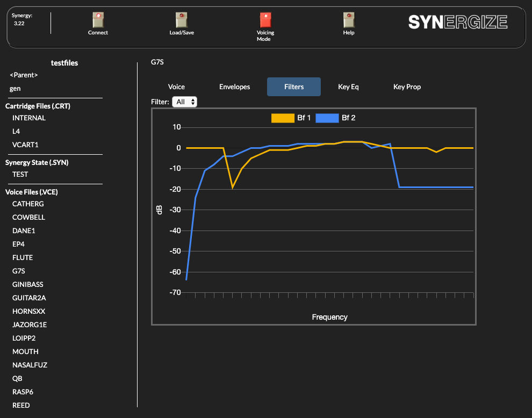Viewport: 532px width, 418px height.
Task: Open the Key Prop tab
Action: (407, 87)
